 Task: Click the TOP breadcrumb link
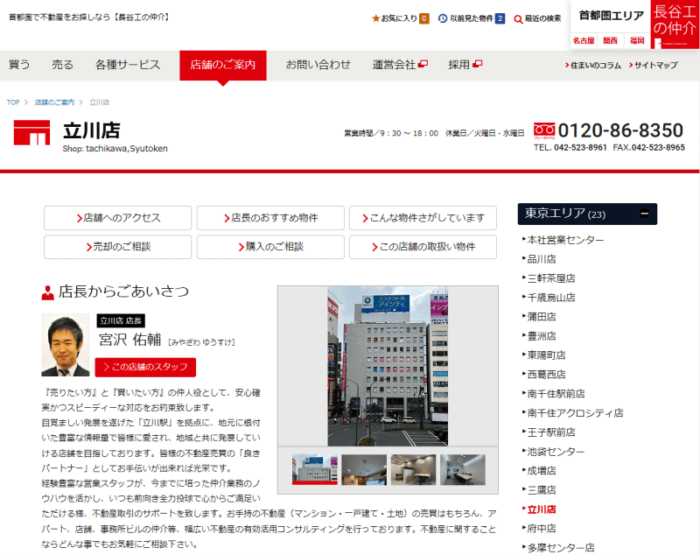click(13, 102)
